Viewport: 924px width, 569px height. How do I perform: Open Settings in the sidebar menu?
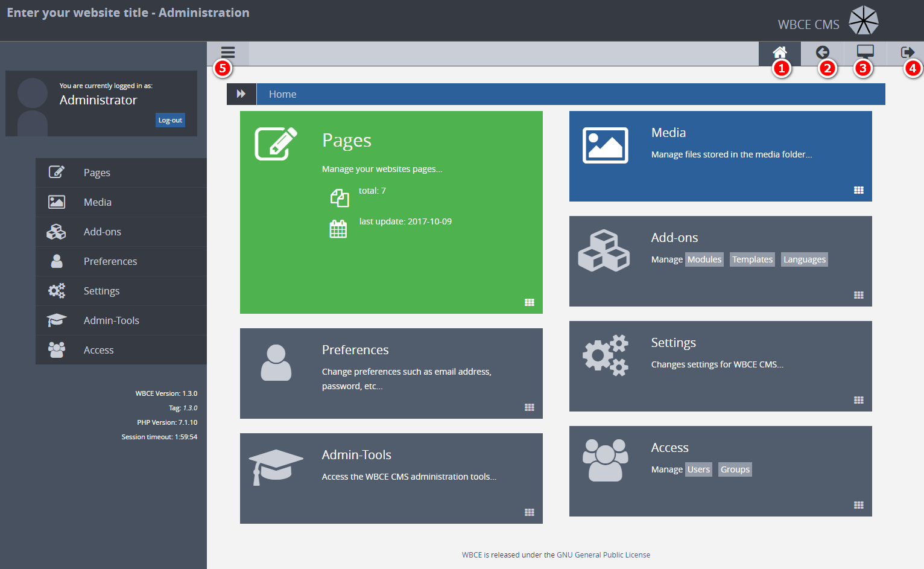tap(121, 291)
